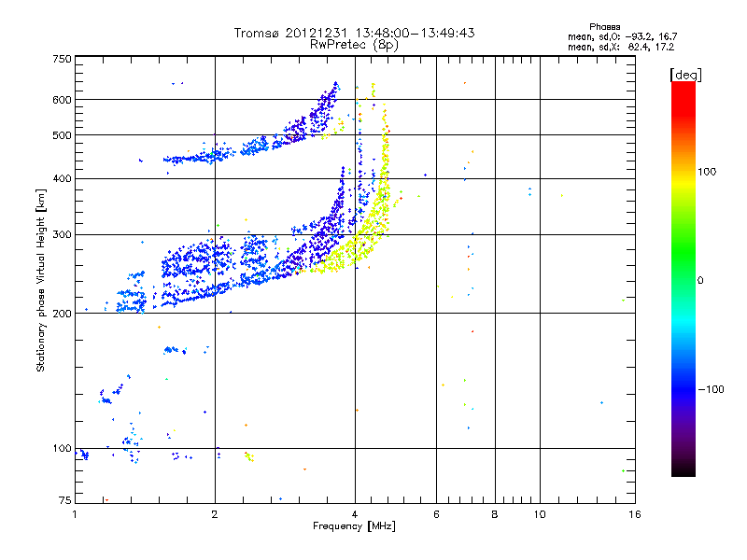The height and width of the screenshot is (560, 747).
Task: Click the colorbar label '100'
Action: click(707, 172)
